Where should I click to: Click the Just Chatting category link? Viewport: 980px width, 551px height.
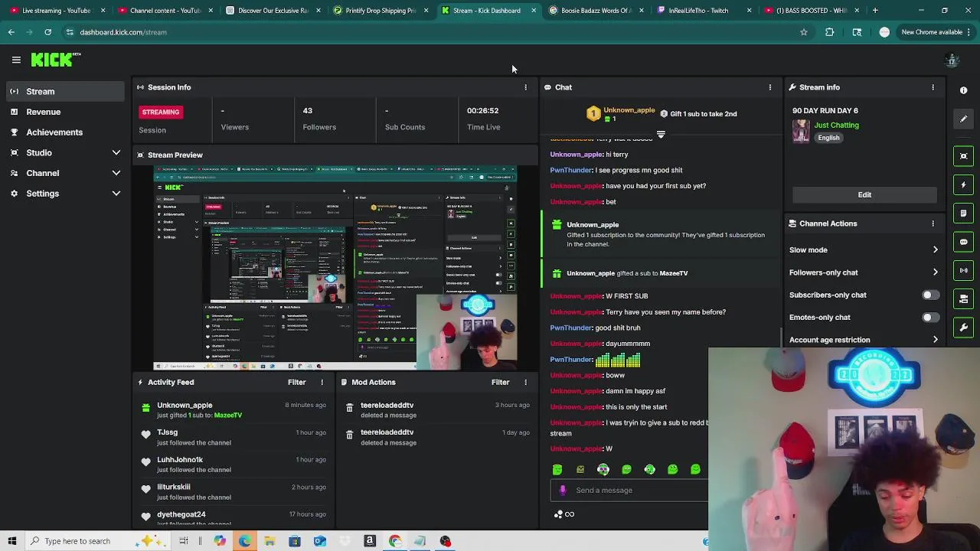pos(836,125)
